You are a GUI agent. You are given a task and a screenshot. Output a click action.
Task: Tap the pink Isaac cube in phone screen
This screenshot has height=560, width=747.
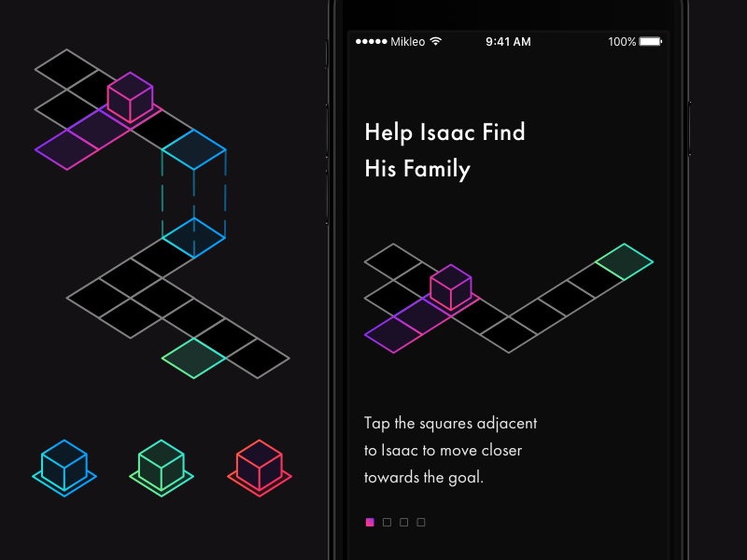tap(450, 287)
